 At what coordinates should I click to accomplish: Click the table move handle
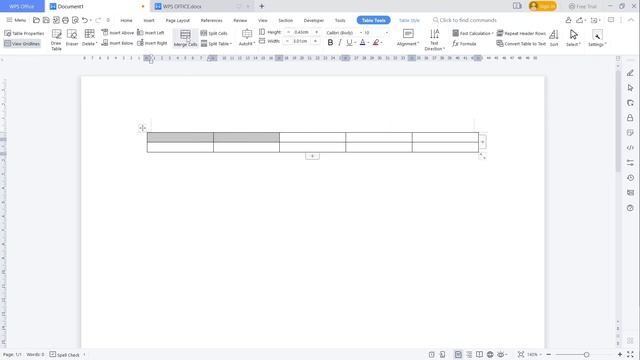pos(142,128)
